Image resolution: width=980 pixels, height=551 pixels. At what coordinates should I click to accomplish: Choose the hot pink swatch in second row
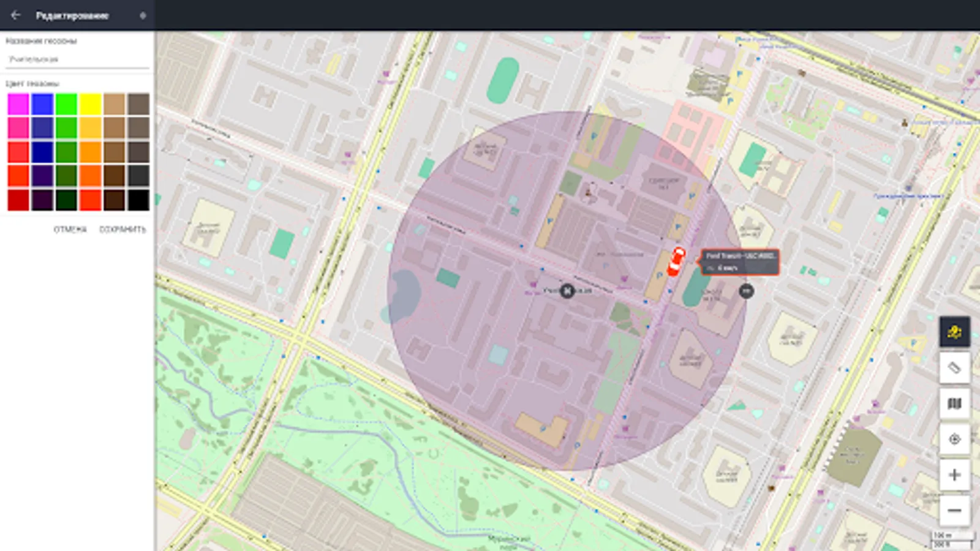click(x=18, y=128)
